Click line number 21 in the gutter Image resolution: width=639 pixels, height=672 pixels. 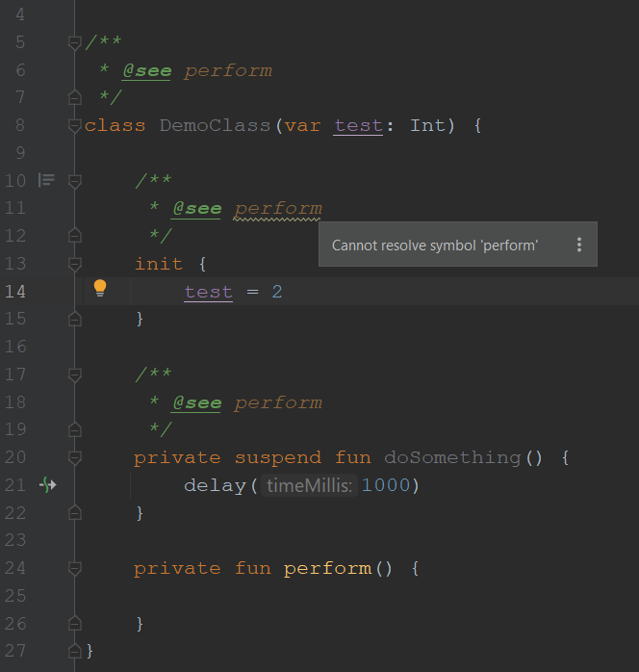[x=15, y=485]
